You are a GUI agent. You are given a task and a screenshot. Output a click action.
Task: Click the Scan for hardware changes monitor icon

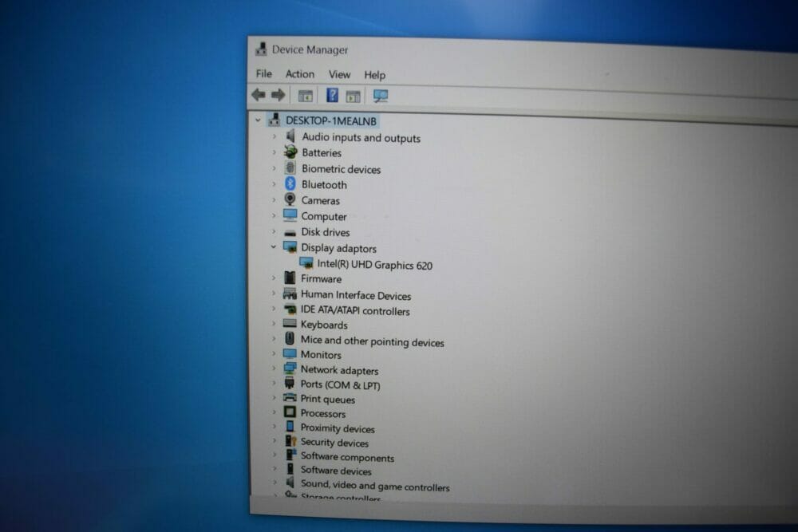(x=380, y=97)
